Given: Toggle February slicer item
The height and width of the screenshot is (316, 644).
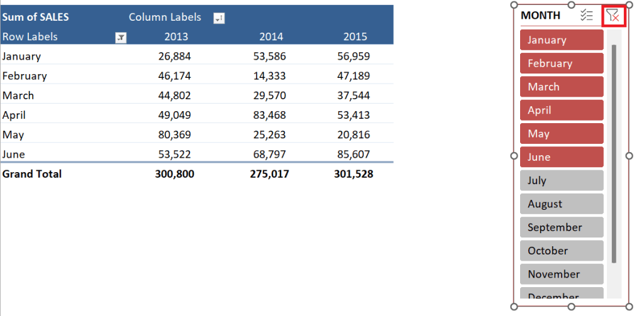Looking at the screenshot, I should 561,63.
